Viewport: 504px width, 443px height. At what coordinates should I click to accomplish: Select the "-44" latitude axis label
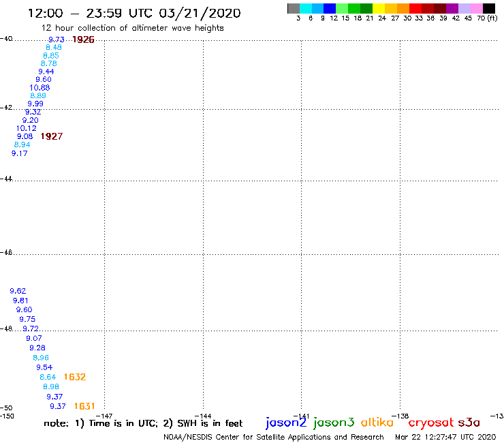tap(6, 179)
